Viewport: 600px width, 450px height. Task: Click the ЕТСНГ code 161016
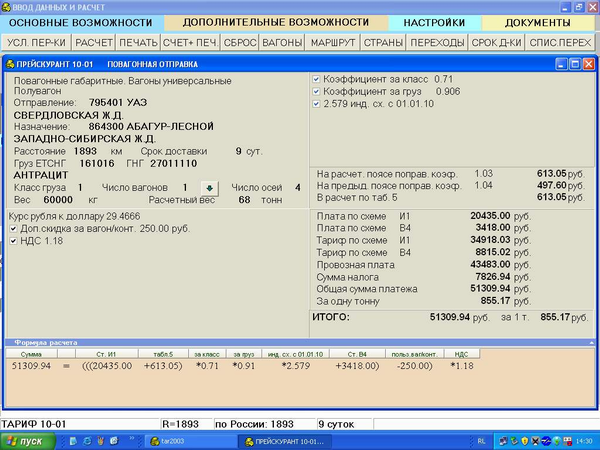(x=97, y=163)
